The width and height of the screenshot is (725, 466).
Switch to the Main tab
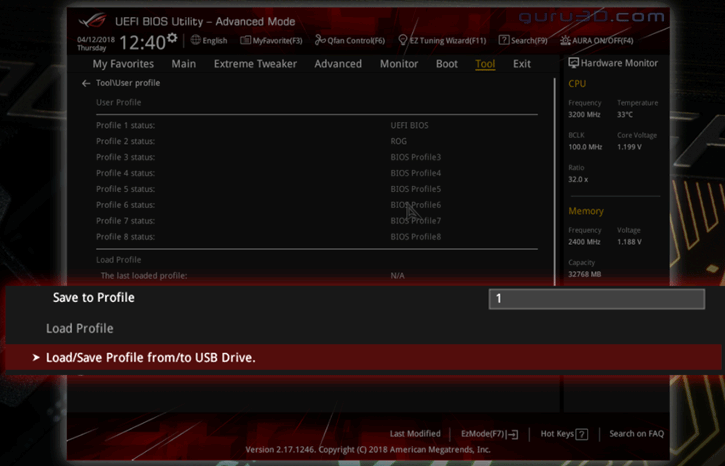[x=184, y=64]
